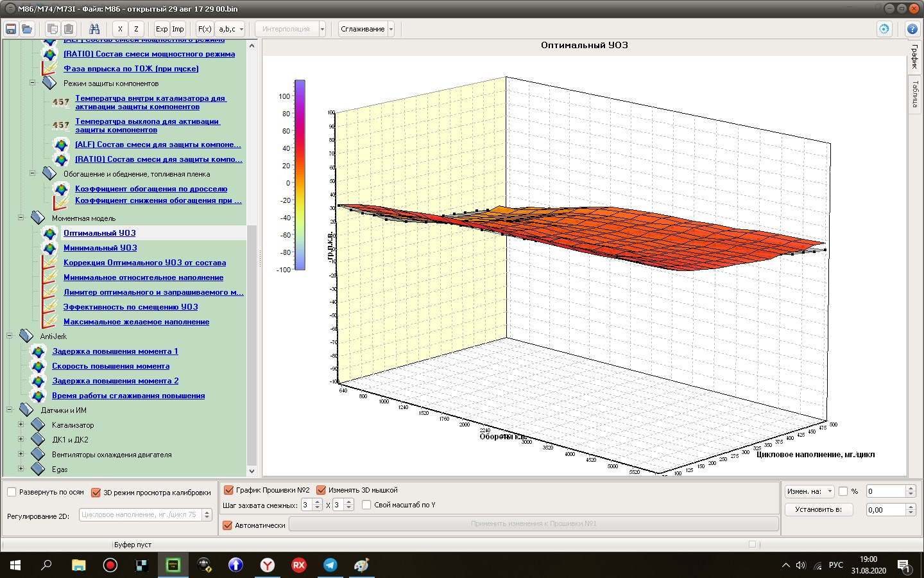Click the Exp export button
This screenshot has width=924, height=578.
[x=162, y=29]
